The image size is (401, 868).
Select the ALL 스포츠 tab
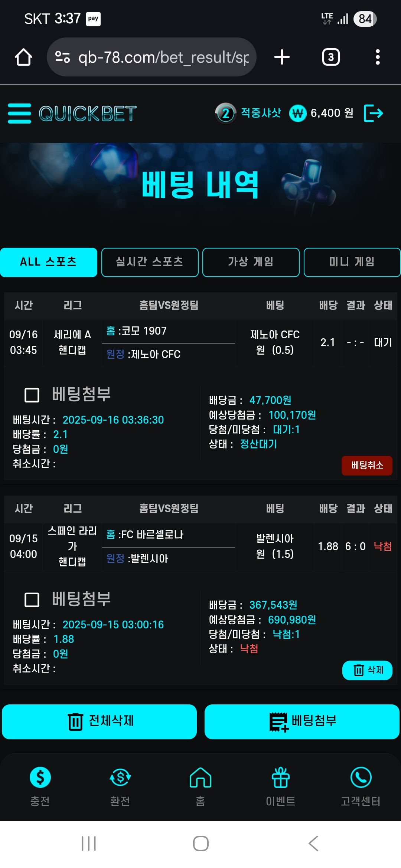pyautogui.click(x=49, y=262)
